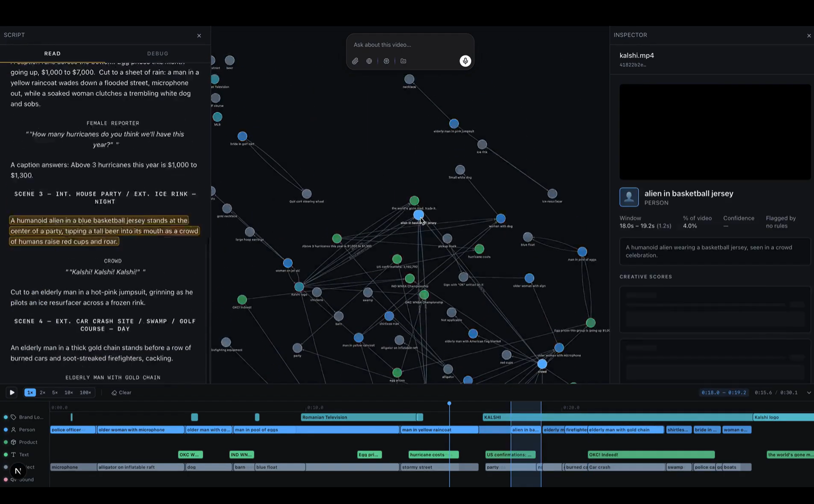Screen dimensions: 814x504
Task: Click the person avatar icon in Inspector
Action: [x=629, y=197]
